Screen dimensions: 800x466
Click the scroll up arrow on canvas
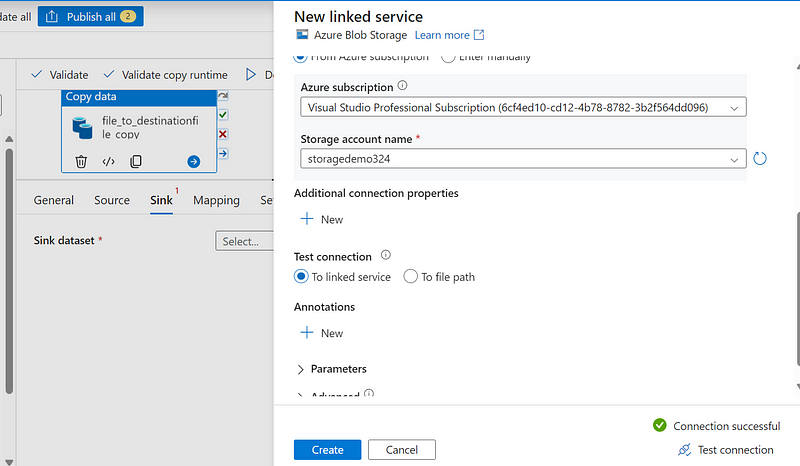tap(9, 139)
